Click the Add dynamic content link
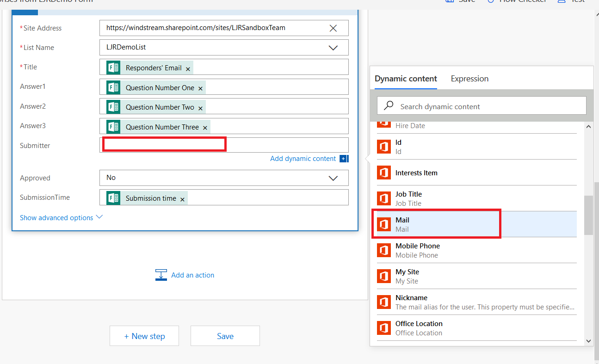Image resolution: width=599 pixels, height=364 pixels. tap(303, 159)
